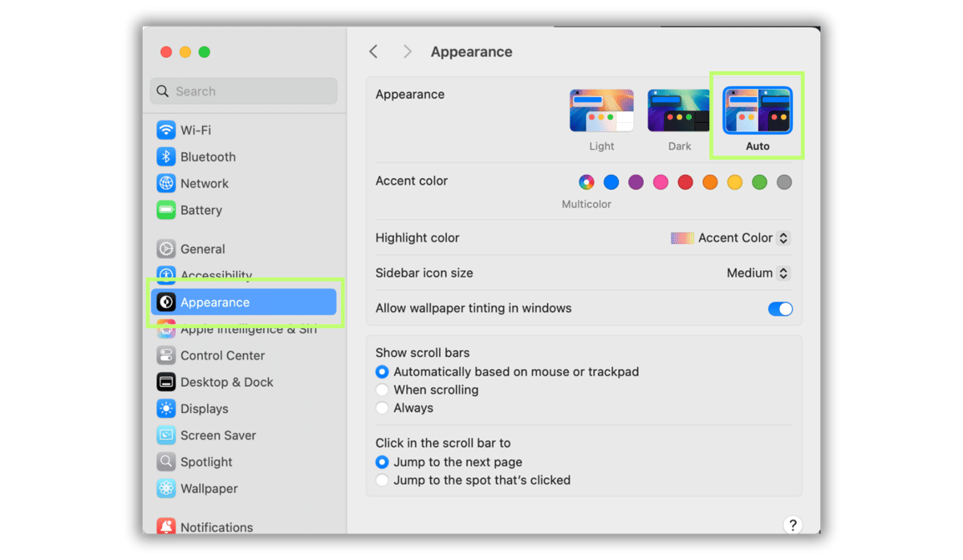Open help with question mark button
Image resolution: width=963 pixels, height=560 pixels.
pos(792,526)
